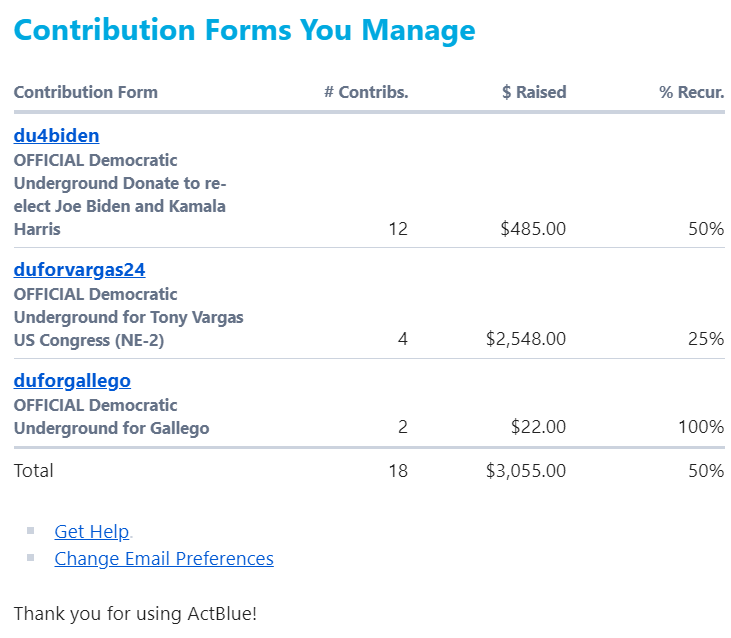The image size is (731, 638).
Task: Click the $22.00 raised amount
Action: (x=538, y=428)
